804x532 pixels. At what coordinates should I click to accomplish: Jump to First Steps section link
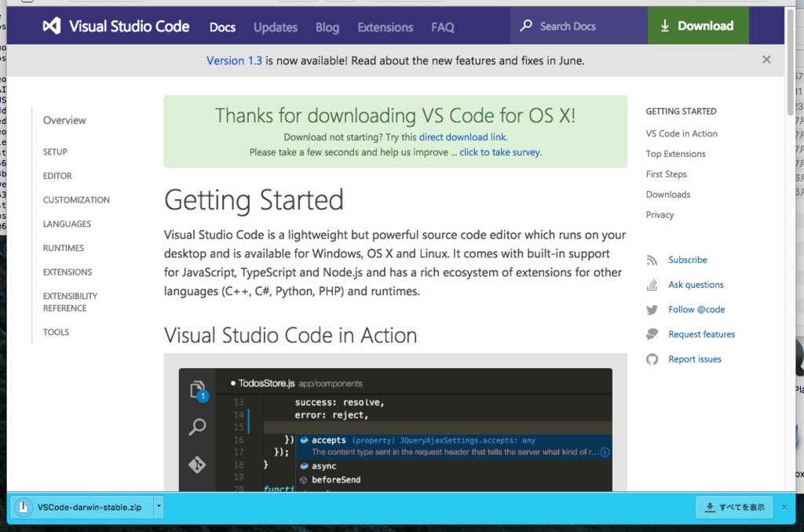point(666,174)
